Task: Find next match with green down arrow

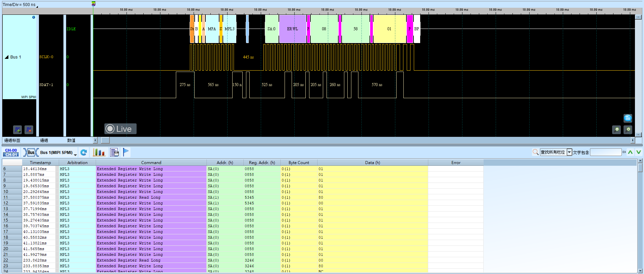Action: pos(639,152)
